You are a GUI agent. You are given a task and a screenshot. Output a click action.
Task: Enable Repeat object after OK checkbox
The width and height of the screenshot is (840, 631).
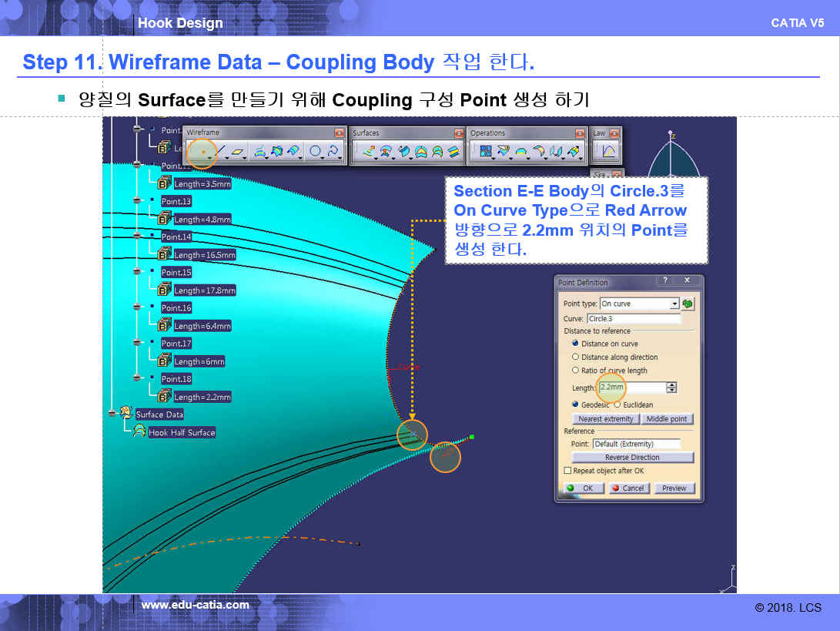568,471
